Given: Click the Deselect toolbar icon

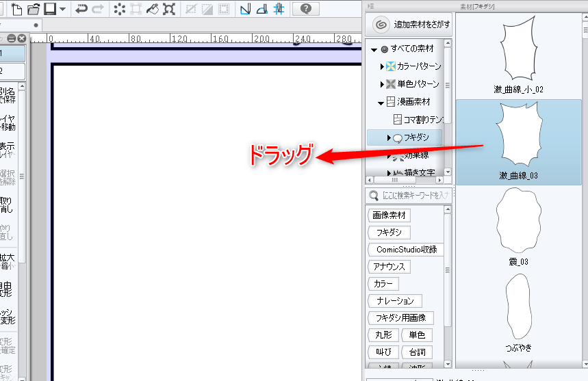Looking at the screenshot, I should [191, 9].
